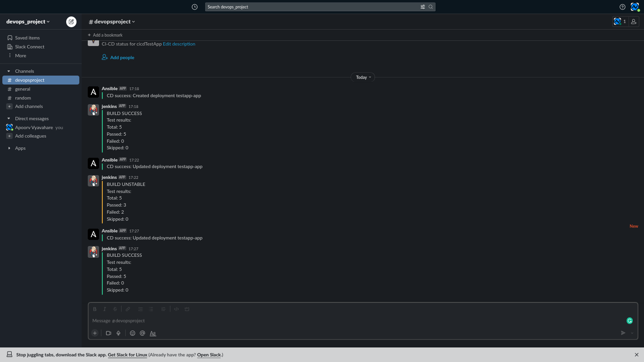This screenshot has width=644, height=362.
Task: Click the 17:22 timestamp on Ansible message
Action: 134,160
